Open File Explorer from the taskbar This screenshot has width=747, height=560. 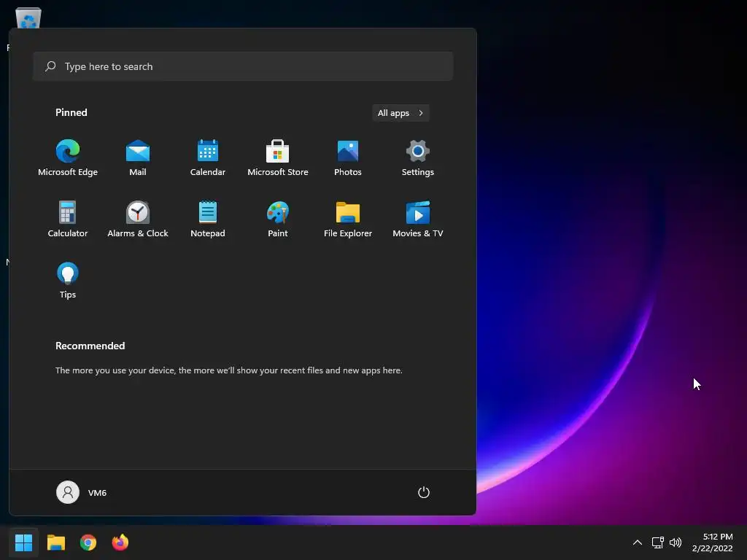tap(56, 542)
